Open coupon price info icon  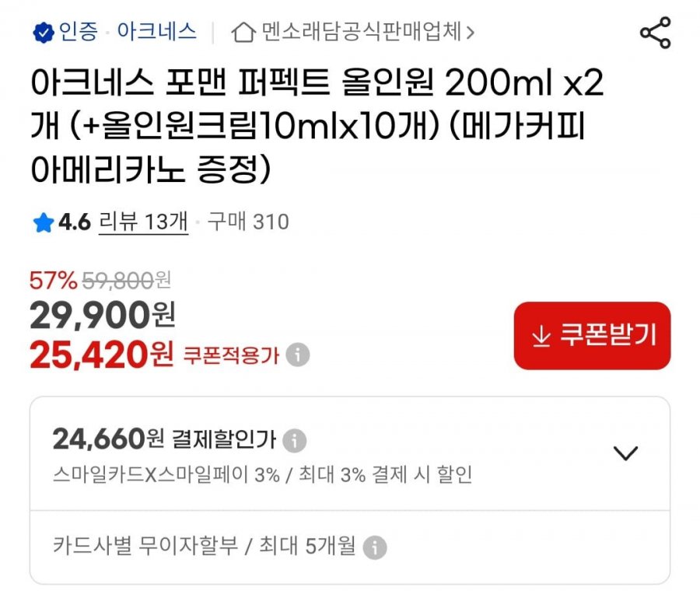(298, 355)
